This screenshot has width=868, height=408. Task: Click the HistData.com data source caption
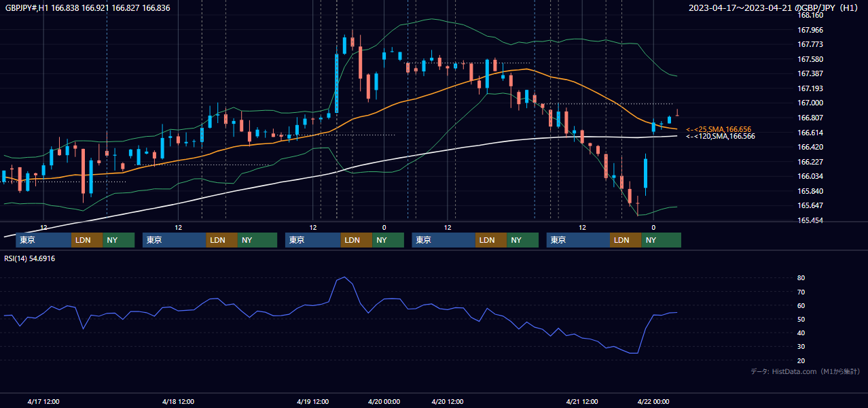(806, 371)
